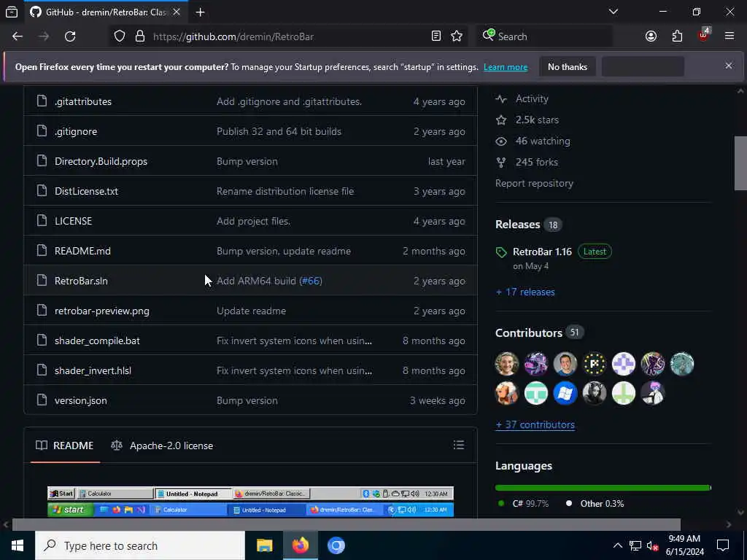
Task: Open the extensions puzzle icon
Action: point(677,36)
